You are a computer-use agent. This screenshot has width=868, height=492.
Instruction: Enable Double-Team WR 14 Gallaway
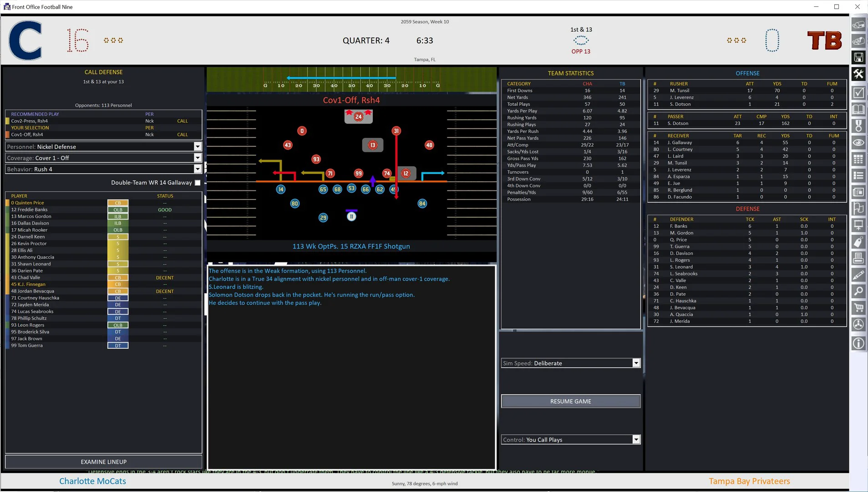pyautogui.click(x=197, y=182)
